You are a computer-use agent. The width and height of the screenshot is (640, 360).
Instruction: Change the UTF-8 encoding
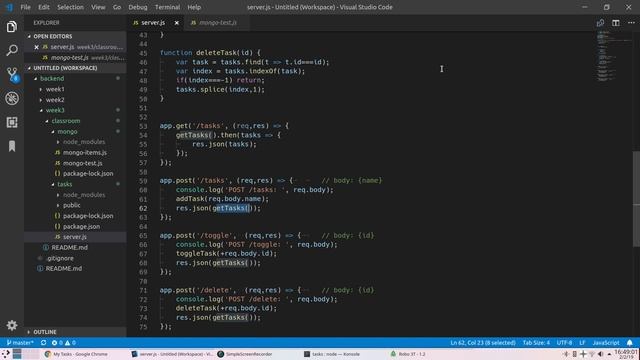(x=564, y=343)
